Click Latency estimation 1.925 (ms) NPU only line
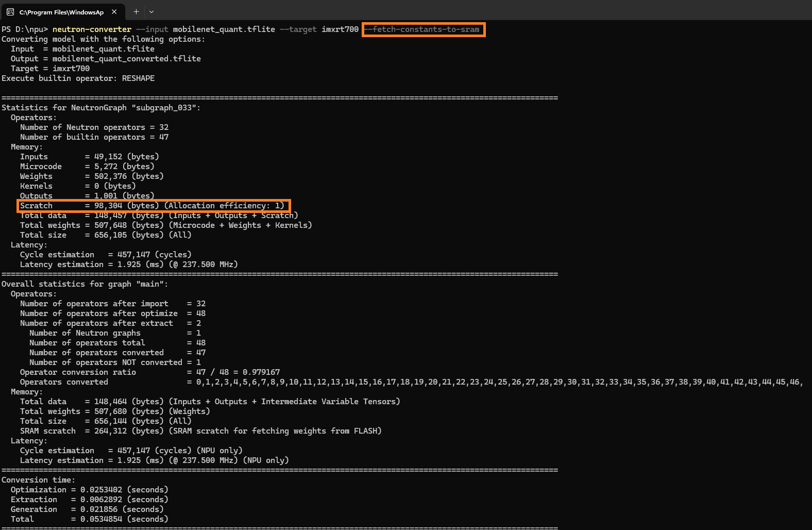Screen dimensions: 812x530 coord(155,460)
